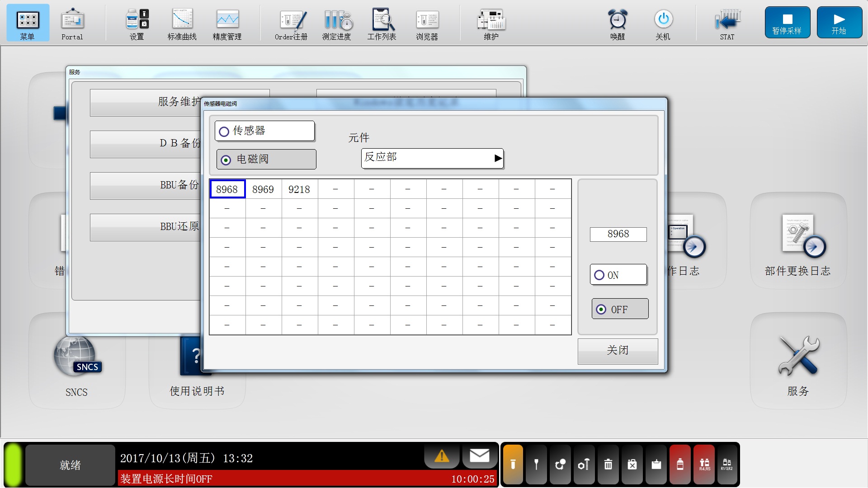
Task: Open the envelope message icon in status bar
Action: pyautogui.click(x=480, y=456)
